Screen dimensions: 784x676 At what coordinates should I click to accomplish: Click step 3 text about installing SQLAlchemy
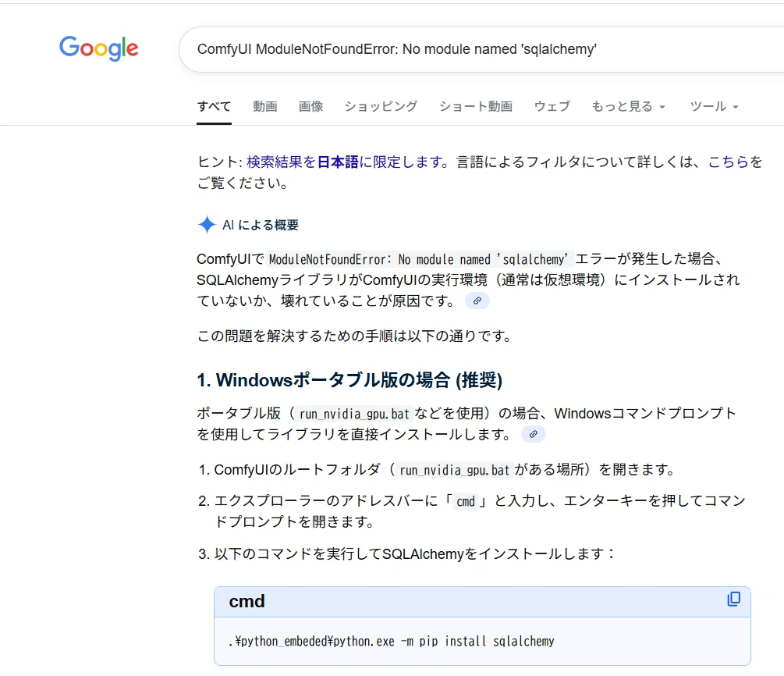pyautogui.click(x=414, y=554)
